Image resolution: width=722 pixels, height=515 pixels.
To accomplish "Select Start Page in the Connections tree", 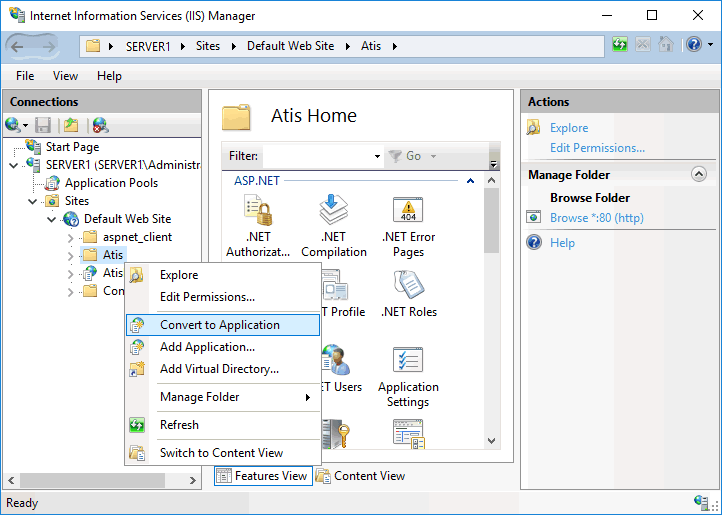I will point(72,147).
